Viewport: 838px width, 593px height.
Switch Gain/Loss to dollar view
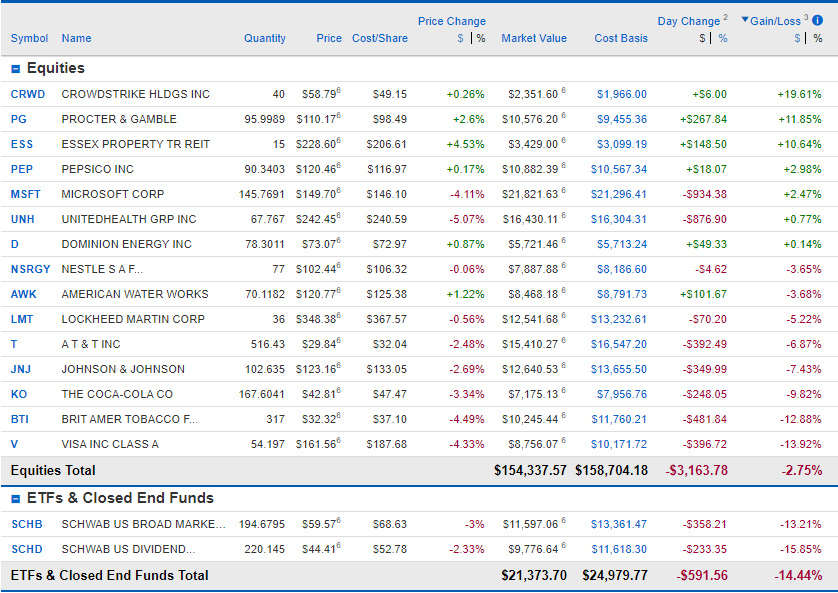pyautogui.click(x=797, y=38)
